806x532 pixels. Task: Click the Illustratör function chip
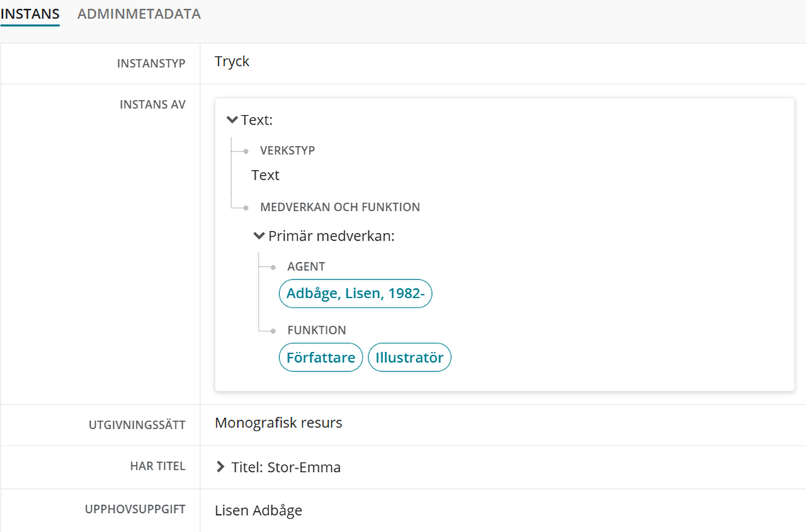click(x=409, y=358)
